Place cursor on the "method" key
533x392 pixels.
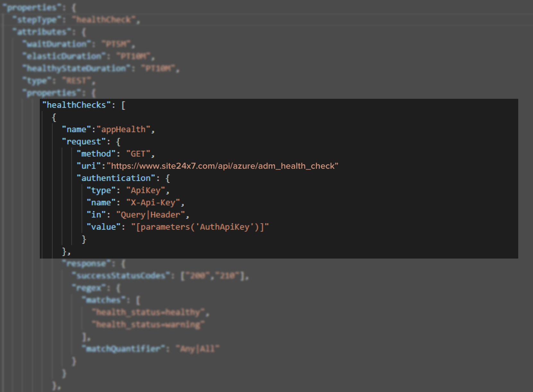pyautogui.click(x=96, y=154)
